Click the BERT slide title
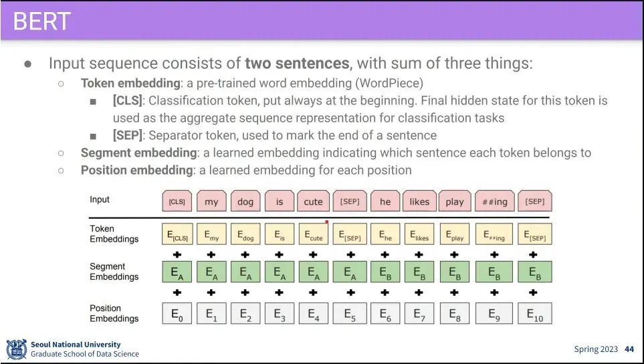 pos(41,21)
